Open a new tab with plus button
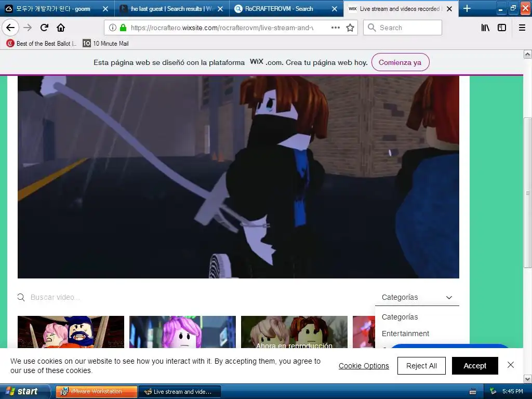 pyautogui.click(x=467, y=8)
